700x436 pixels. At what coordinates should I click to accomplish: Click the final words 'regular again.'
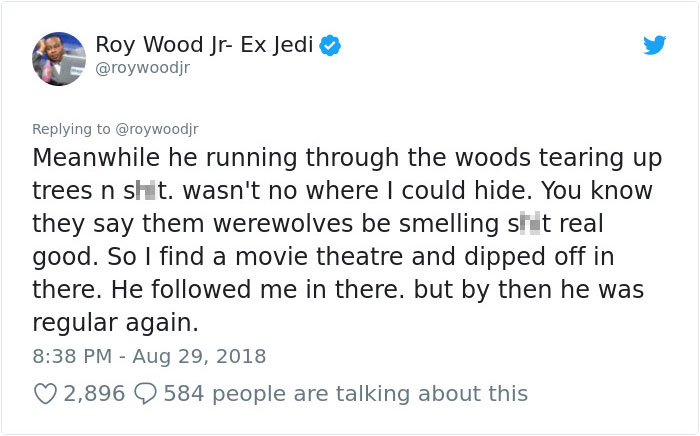112,321
